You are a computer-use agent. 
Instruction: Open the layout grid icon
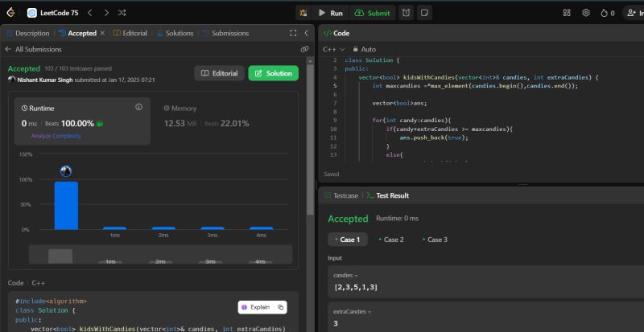point(567,13)
